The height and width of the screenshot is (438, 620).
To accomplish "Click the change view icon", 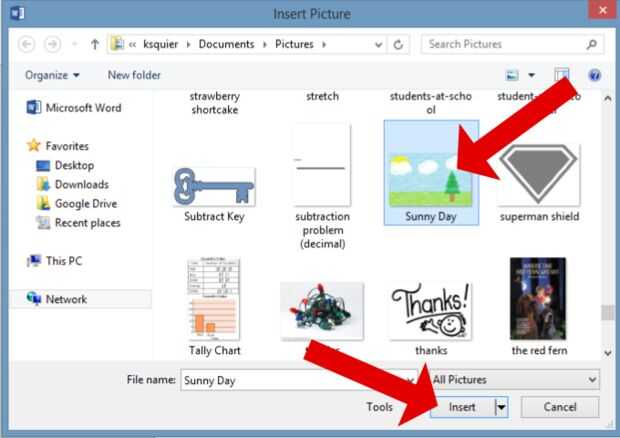I will point(512,75).
